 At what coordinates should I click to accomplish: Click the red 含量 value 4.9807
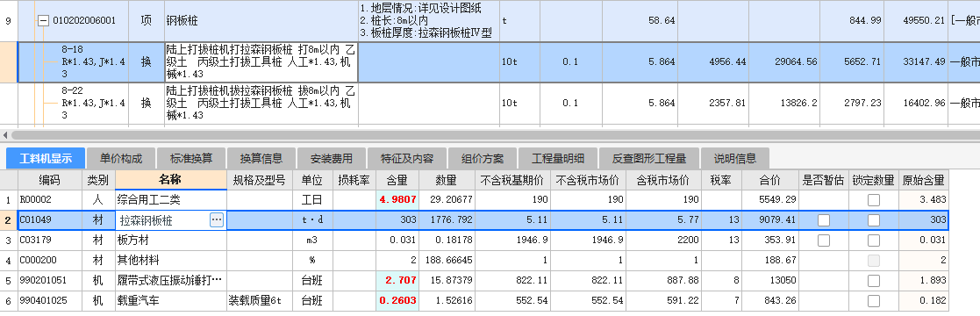pos(397,200)
